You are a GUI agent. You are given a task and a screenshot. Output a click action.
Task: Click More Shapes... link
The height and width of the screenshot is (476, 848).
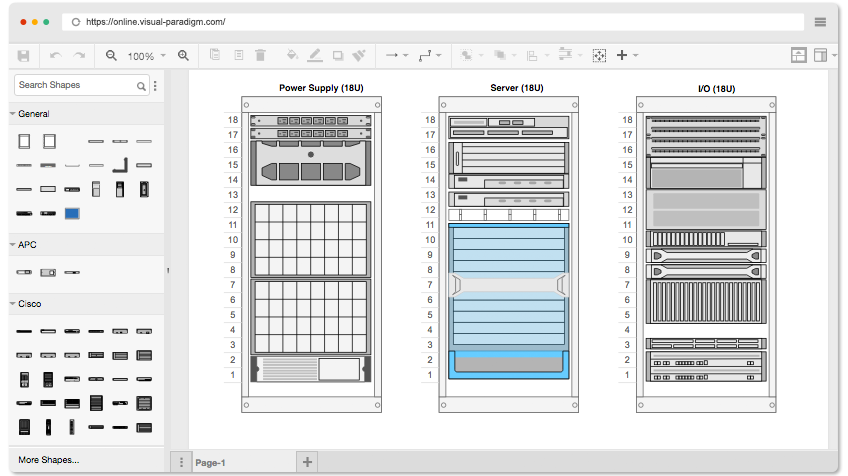[49, 460]
